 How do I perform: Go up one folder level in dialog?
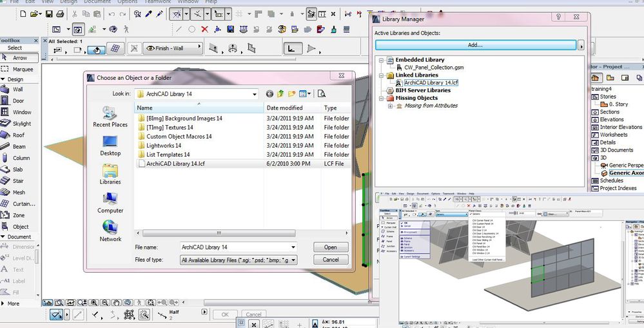tap(281, 94)
